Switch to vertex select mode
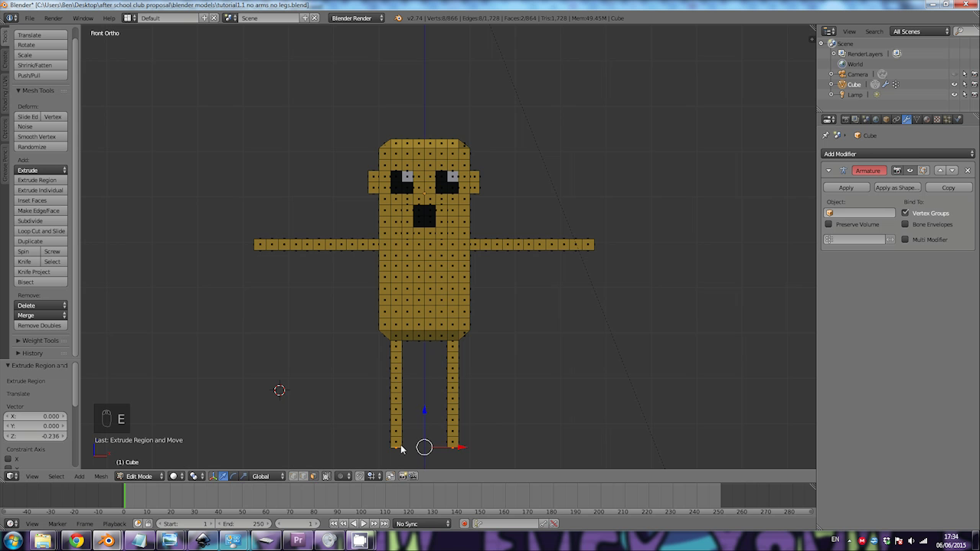Screen dimensions: 980x551 click(x=292, y=476)
